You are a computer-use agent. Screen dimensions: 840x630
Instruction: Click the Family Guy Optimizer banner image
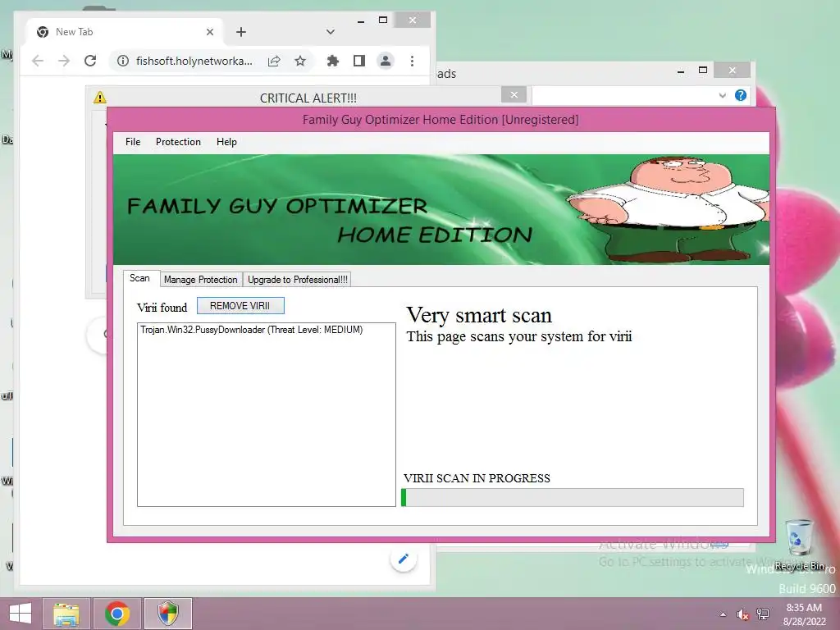tap(441, 209)
